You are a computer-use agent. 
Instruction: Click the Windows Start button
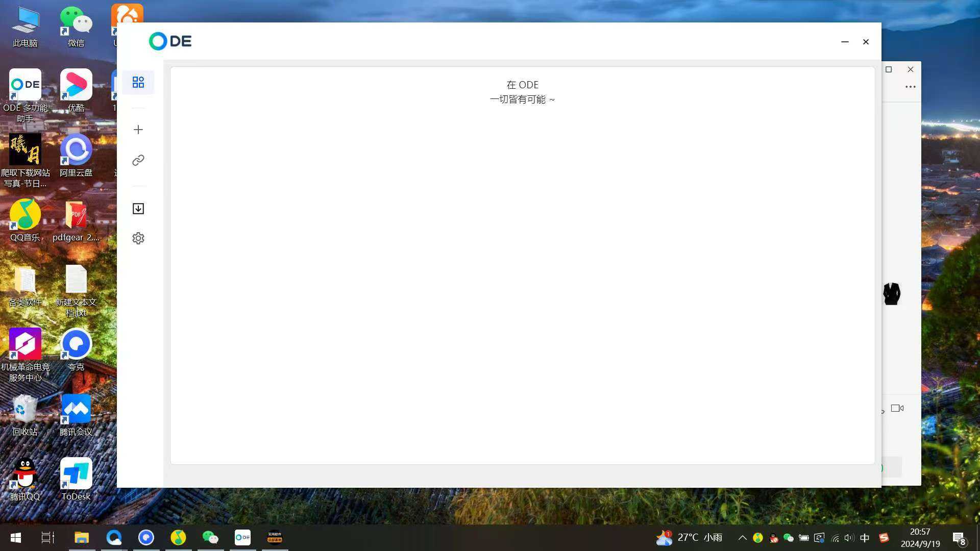click(x=16, y=538)
